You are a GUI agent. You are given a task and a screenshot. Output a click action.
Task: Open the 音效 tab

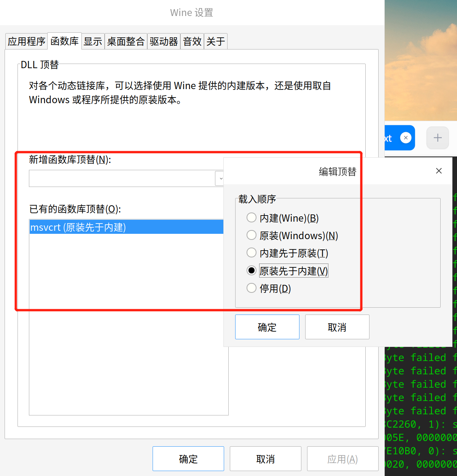tap(192, 41)
